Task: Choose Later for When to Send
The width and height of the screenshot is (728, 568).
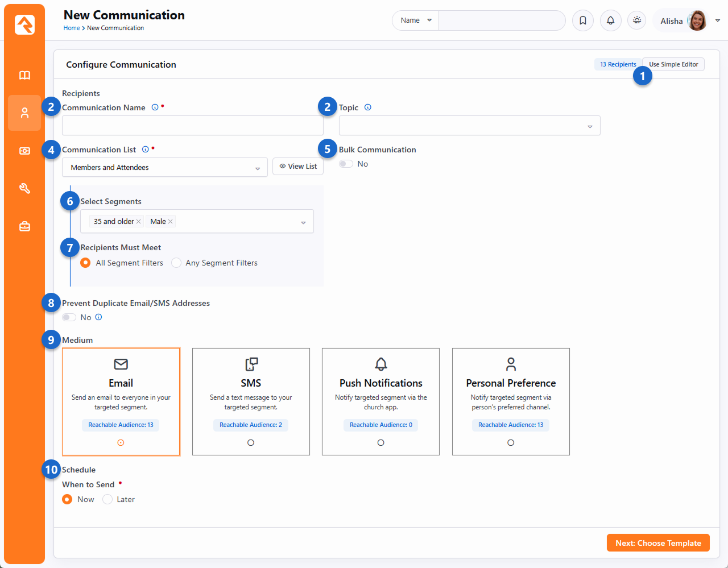Action: coord(107,499)
